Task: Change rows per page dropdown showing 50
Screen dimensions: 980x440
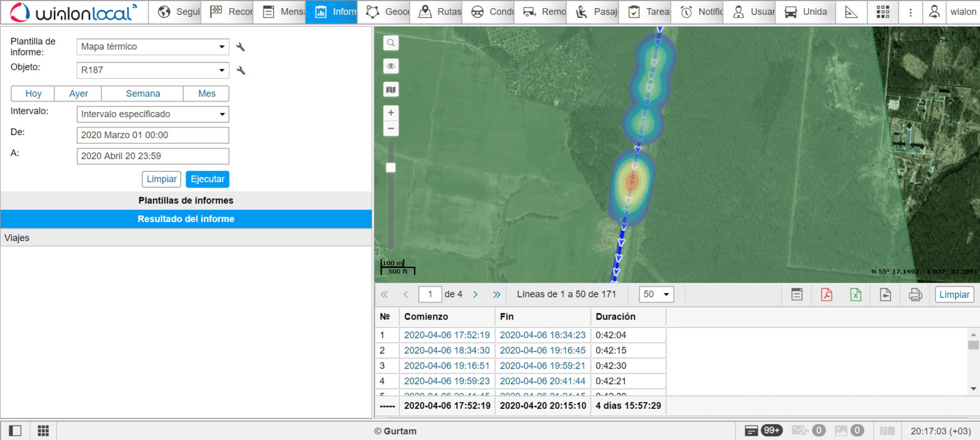Action: tap(656, 294)
